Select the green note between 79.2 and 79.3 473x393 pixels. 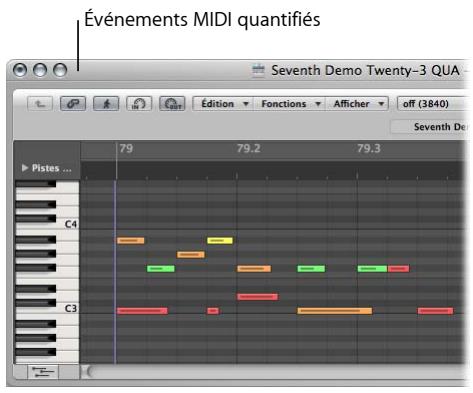pyautogui.click(x=311, y=268)
